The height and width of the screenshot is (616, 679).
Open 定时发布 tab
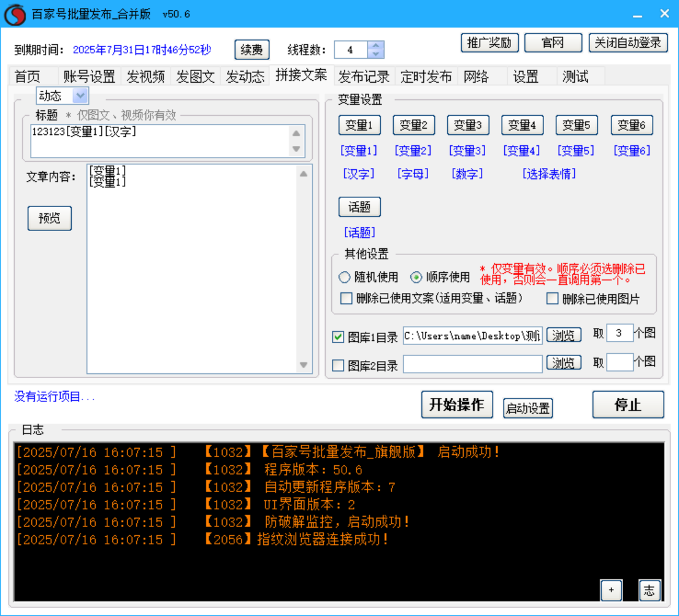tap(426, 77)
